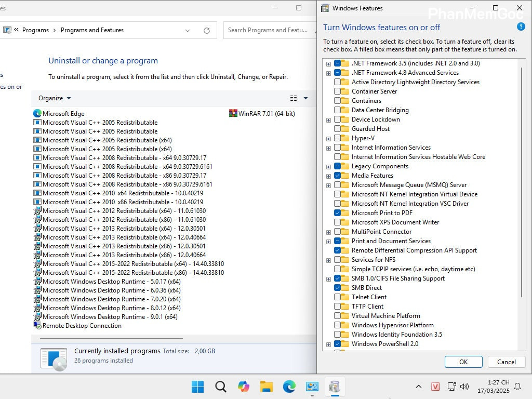This screenshot has height=399, width=532.
Task: Click the change view layout icon
Action: click(294, 98)
